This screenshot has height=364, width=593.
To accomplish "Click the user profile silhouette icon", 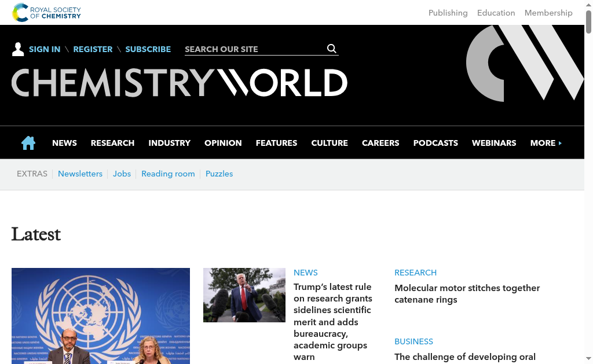I will pos(18,49).
